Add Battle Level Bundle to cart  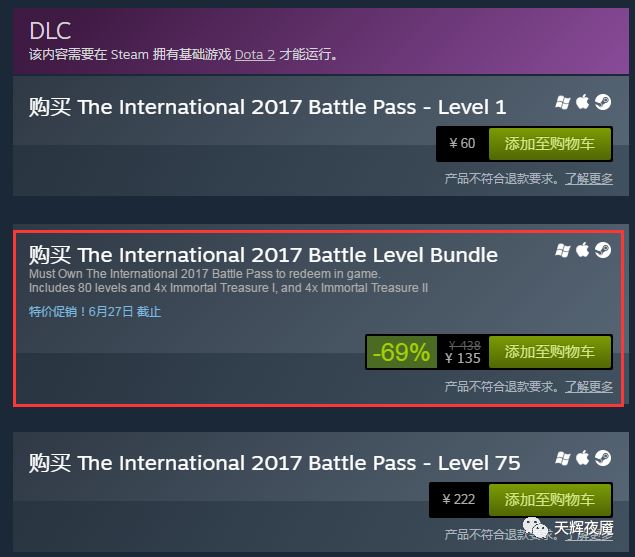coord(550,352)
